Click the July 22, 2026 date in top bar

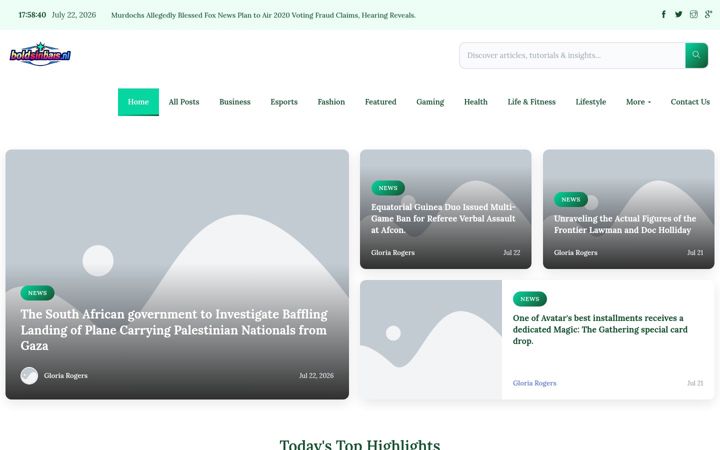click(x=74, y=15)
